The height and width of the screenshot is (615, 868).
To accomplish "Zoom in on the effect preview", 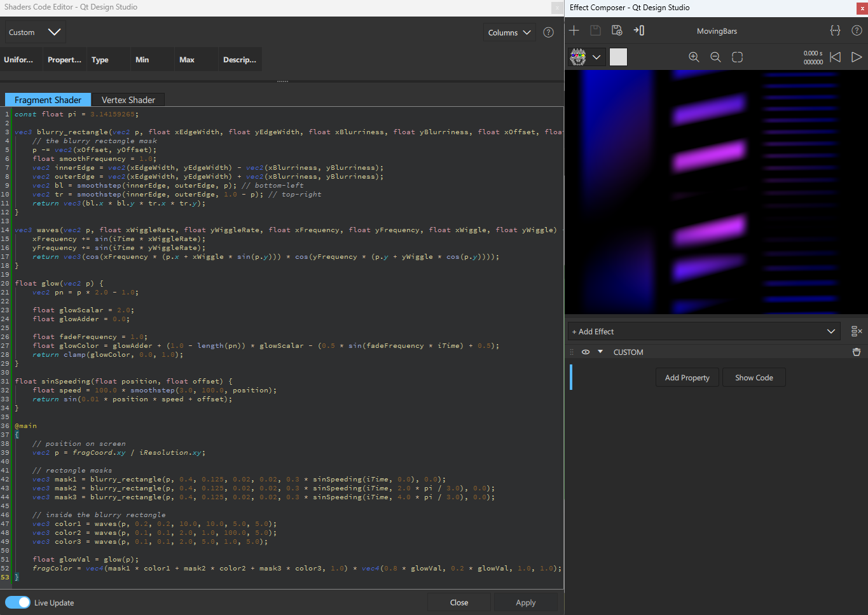I will pos(694,57).
